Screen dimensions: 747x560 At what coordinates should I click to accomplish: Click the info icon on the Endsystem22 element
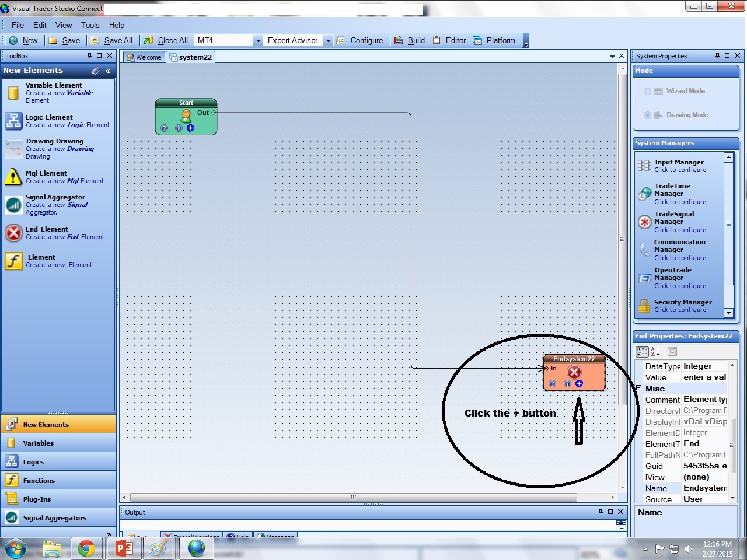coord(567,383)
